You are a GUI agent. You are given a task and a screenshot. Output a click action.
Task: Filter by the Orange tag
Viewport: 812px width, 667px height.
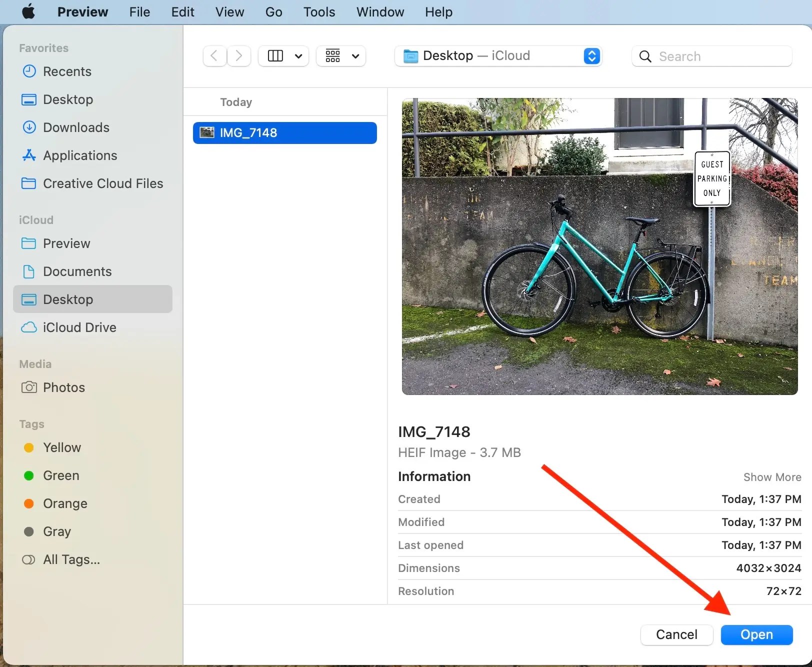coord(93,503)
